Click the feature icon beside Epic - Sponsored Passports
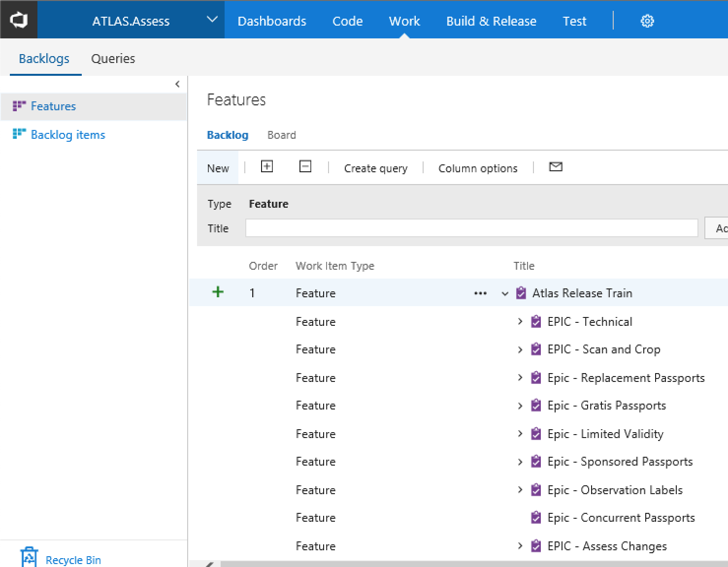The image size is (728, 567). click(536, 461)
